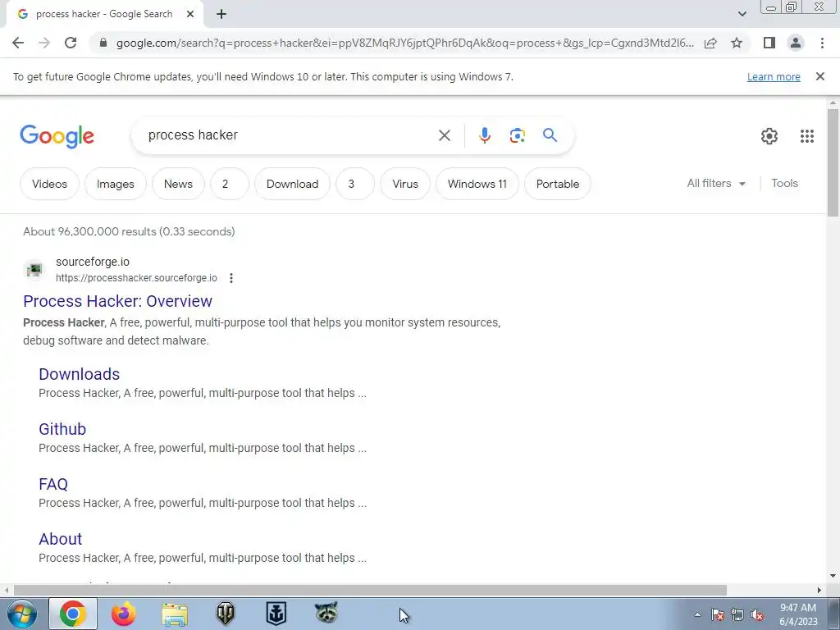This screenshot has width=840, height=630.
Task: Open Learn more link about Chrome updates
Action: click(774, 76)
